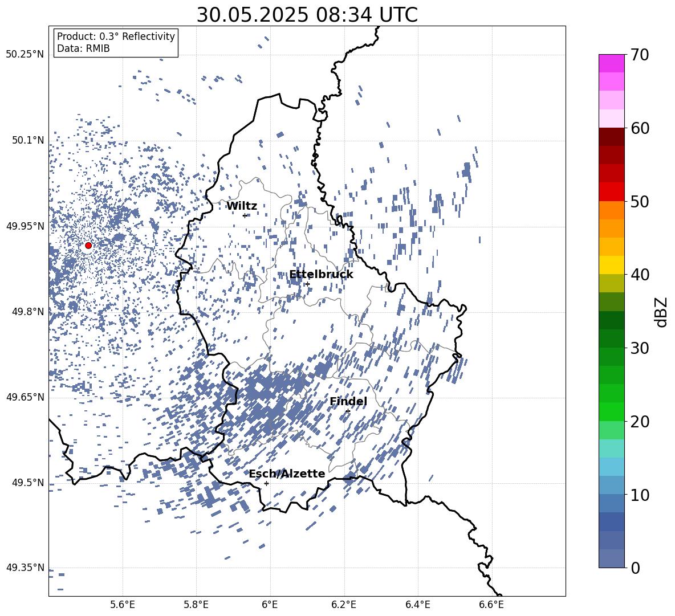Click the dark maroon colorbar segment below 60
675x616 pixels.
pos(612,137)
